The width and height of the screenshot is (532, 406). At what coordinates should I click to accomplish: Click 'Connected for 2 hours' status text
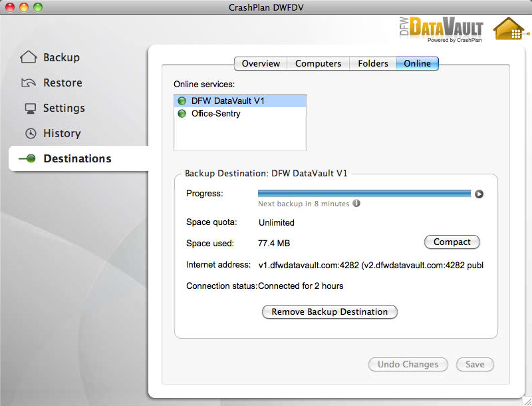click(x=301, y=286)
